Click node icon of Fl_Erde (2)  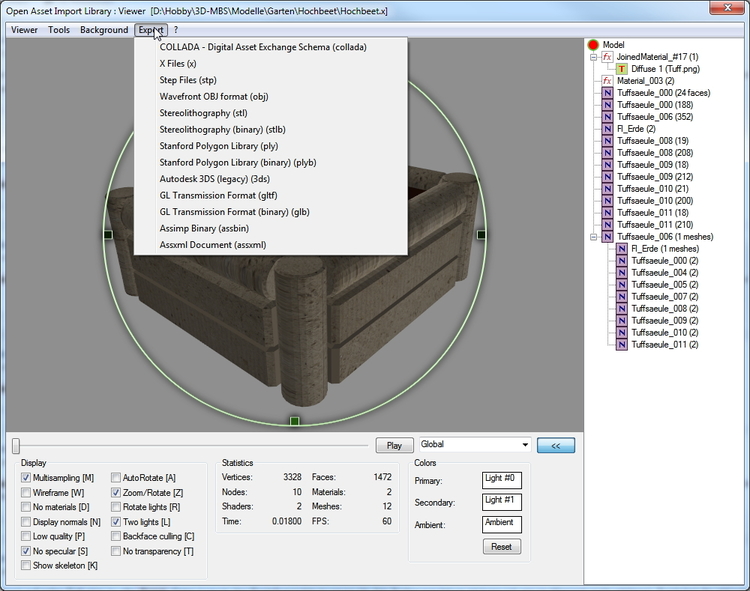pyautogui.click(x=607, y=129)
